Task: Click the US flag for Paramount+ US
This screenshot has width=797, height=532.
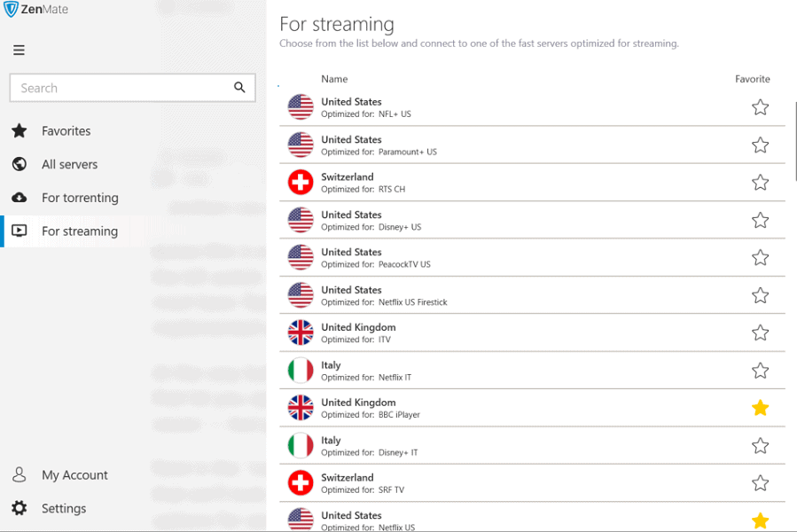Action: point(301,145)
